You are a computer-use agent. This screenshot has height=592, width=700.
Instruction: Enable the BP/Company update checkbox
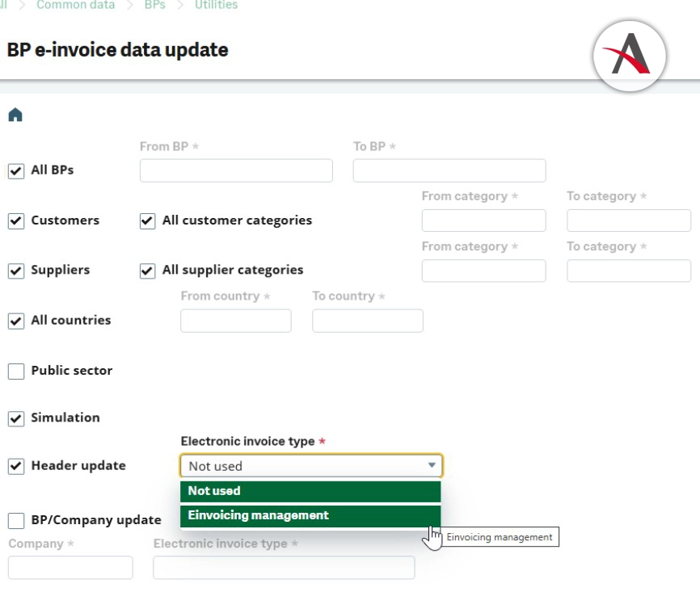pos(16,521)
